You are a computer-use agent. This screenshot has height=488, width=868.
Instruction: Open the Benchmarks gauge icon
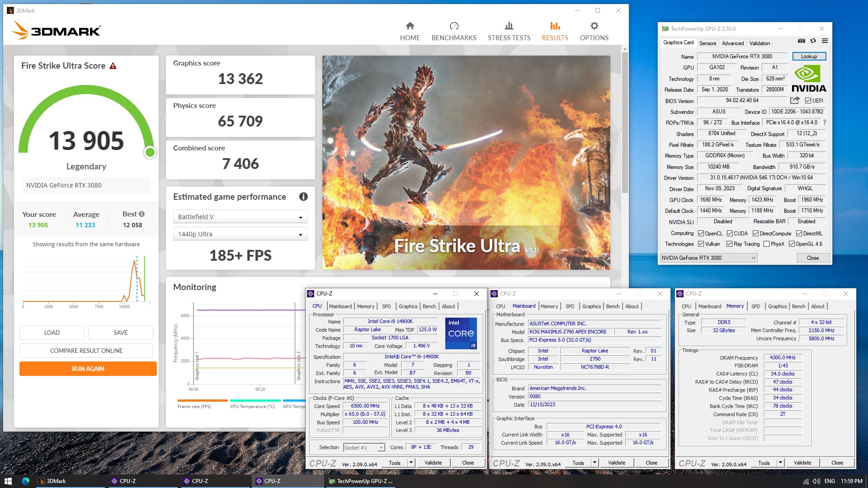click(454, 26)
